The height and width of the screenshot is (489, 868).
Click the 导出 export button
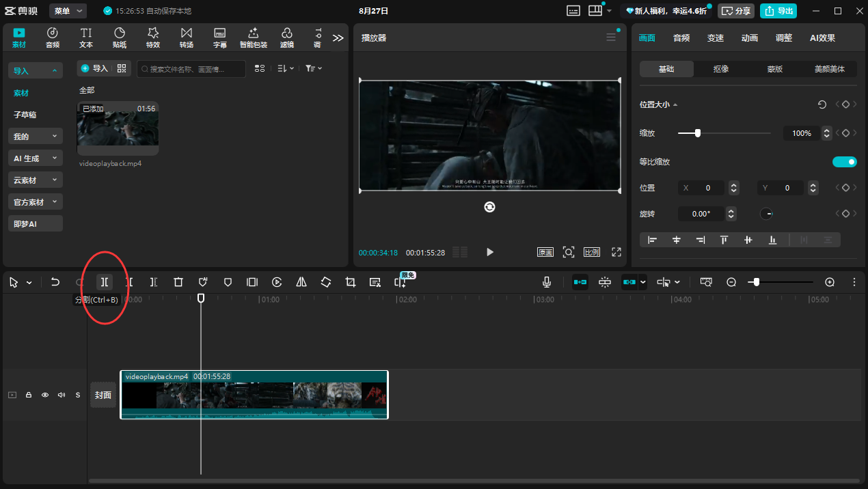pyautogui.click(x=778, y=11)
